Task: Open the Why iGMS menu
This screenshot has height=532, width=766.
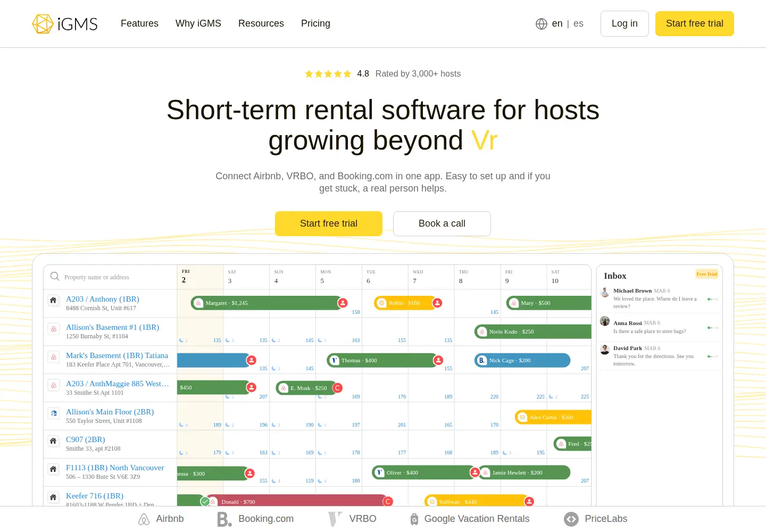Action: click(198, 23)
